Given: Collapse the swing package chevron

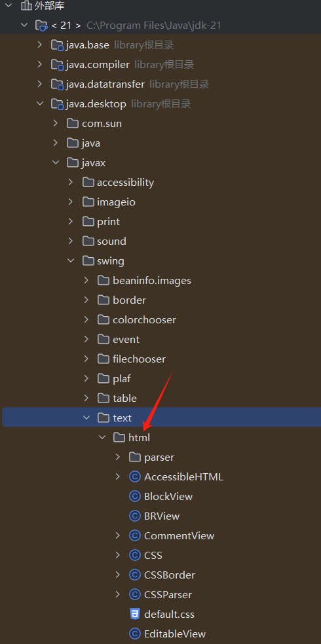Looking at the screenshot, I should [71, 260].
